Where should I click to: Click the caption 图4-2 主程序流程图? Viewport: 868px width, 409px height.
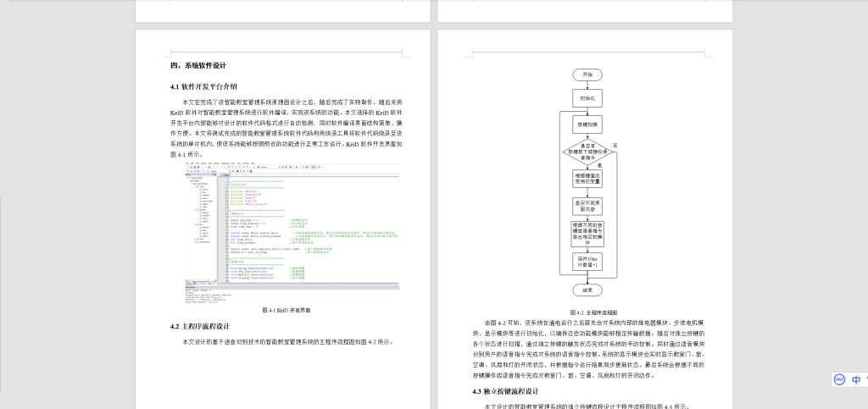click(587, 311)
